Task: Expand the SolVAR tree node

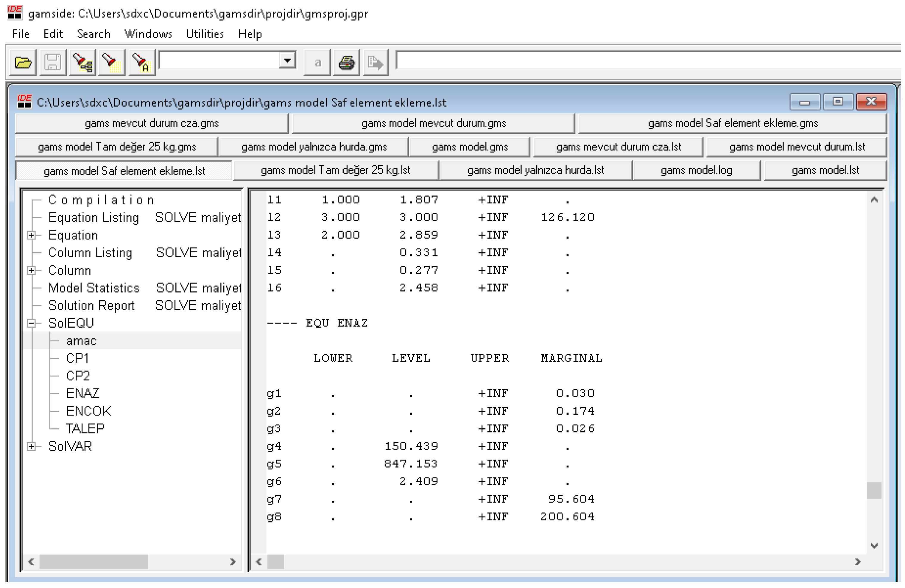Action: coord(31,447)
